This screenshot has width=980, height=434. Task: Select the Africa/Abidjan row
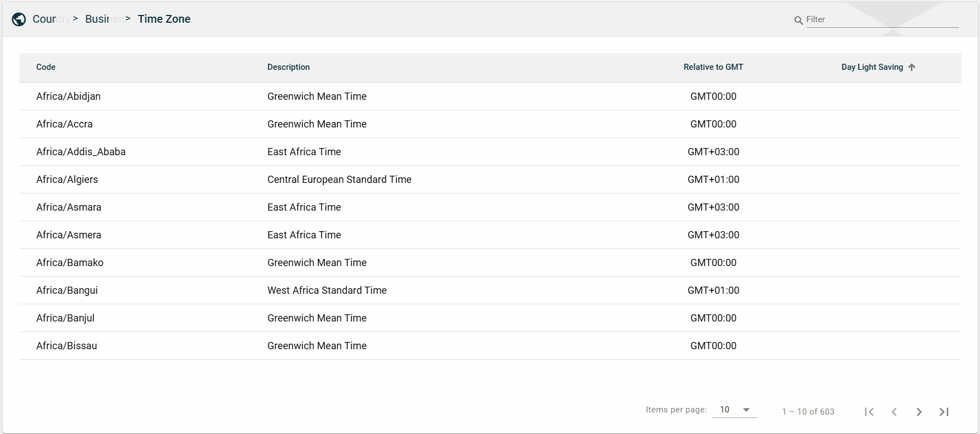(x=69, y=96)
